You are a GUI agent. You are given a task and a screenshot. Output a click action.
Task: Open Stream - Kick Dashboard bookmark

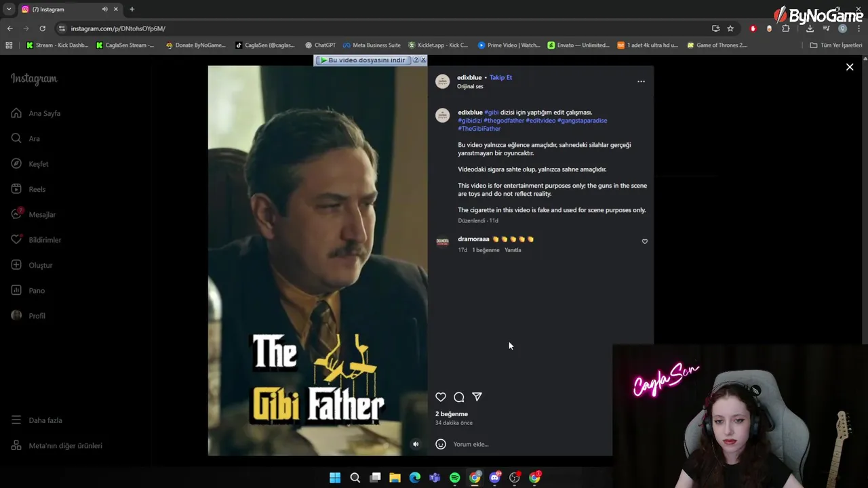(x=57, y=45)
